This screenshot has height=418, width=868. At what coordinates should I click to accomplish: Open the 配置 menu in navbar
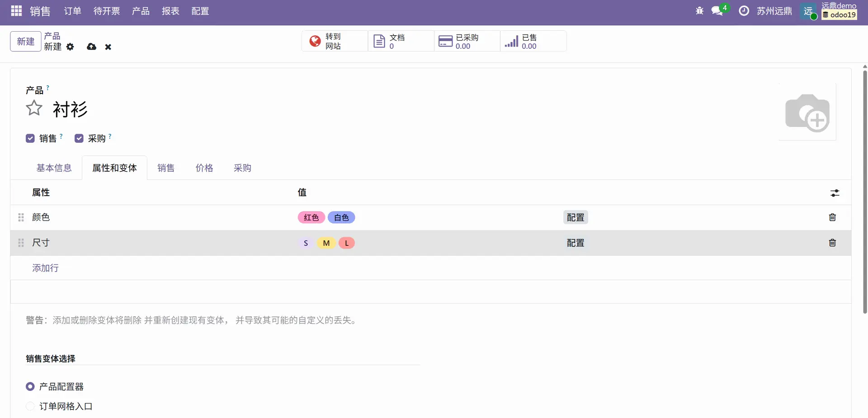coord(200,11)
